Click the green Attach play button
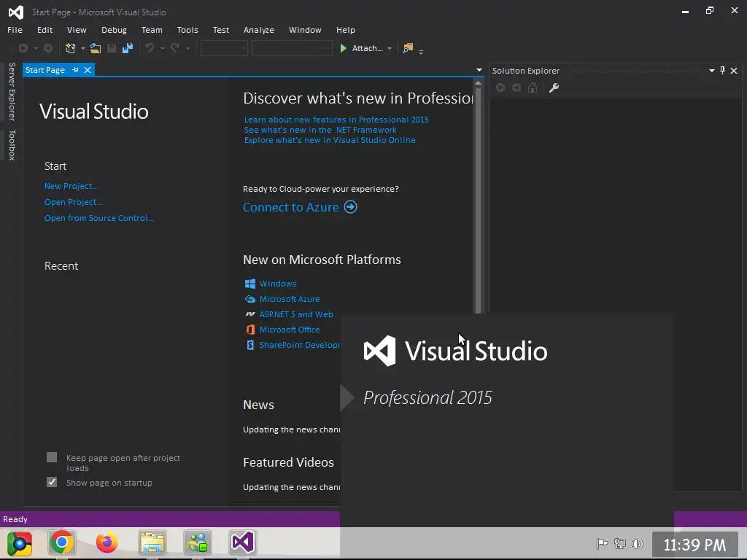 (343, 48)
